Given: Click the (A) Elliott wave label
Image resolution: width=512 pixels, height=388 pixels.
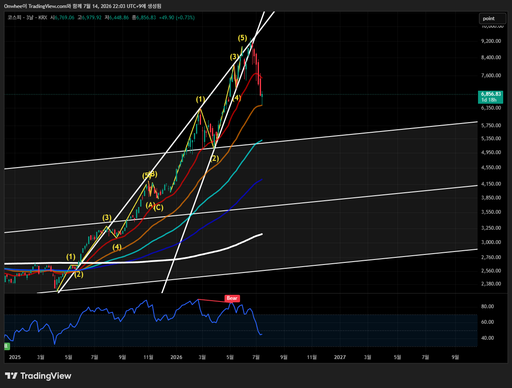Looking at the screenshot, I should point(150,205).
